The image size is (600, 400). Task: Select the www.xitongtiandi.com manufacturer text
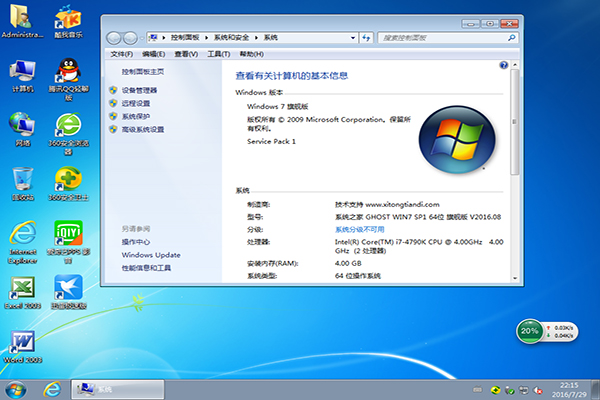point(403,204)
